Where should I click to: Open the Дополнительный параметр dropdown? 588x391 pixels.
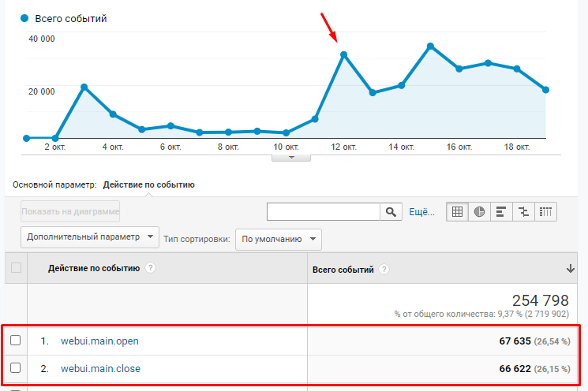(x=90, y=237)
